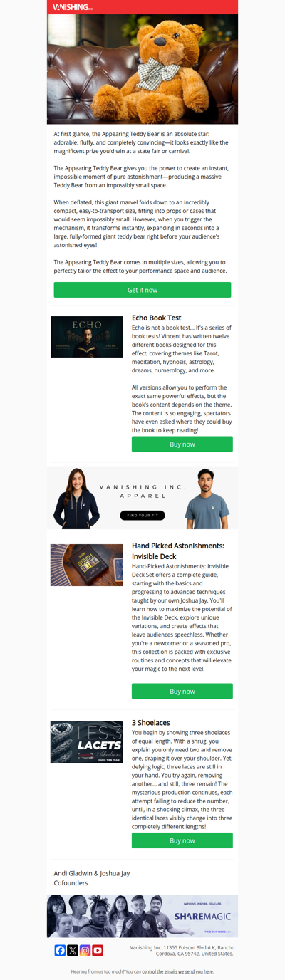This screenshot has height=980, width=285.
Task: Click the Vanishing Inc. Apparel banner
Action: [142, 498]
